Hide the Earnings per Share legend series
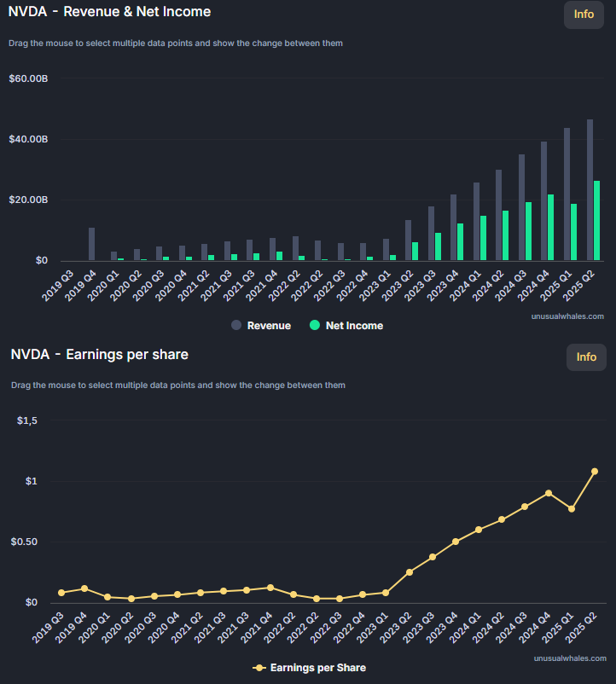Image resolution: width=616 pixels, height=684 pixels. tap(317, 668)
